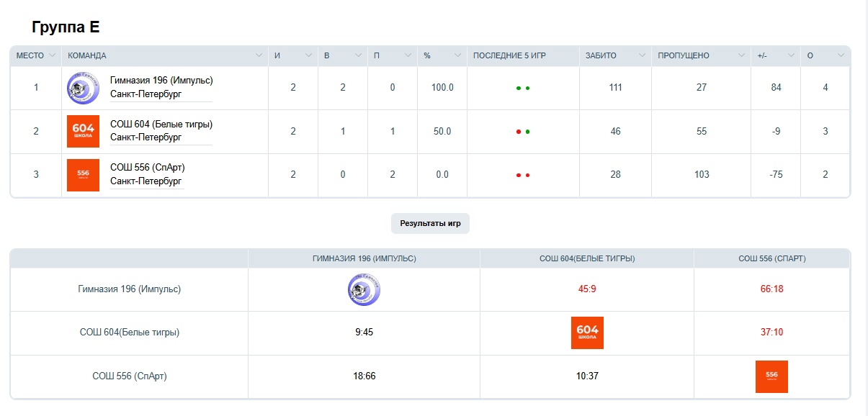Open the Команда column dropdown arrow
The image size is (868, 416).
pyautogui.click(x=259, y=55)
